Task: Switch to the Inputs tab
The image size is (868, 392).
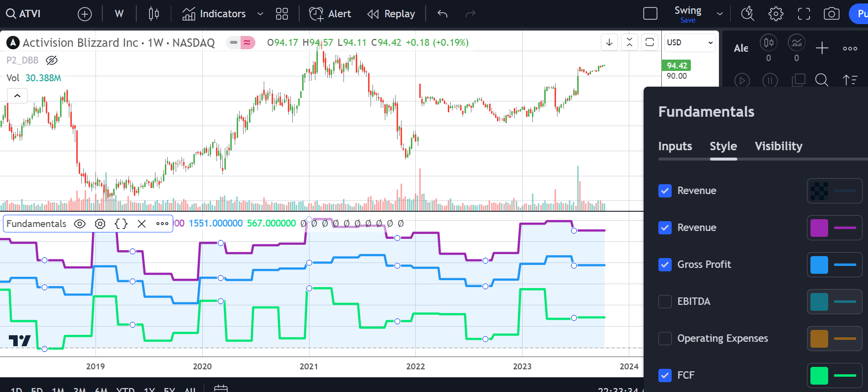Action: tap(675, 146)
